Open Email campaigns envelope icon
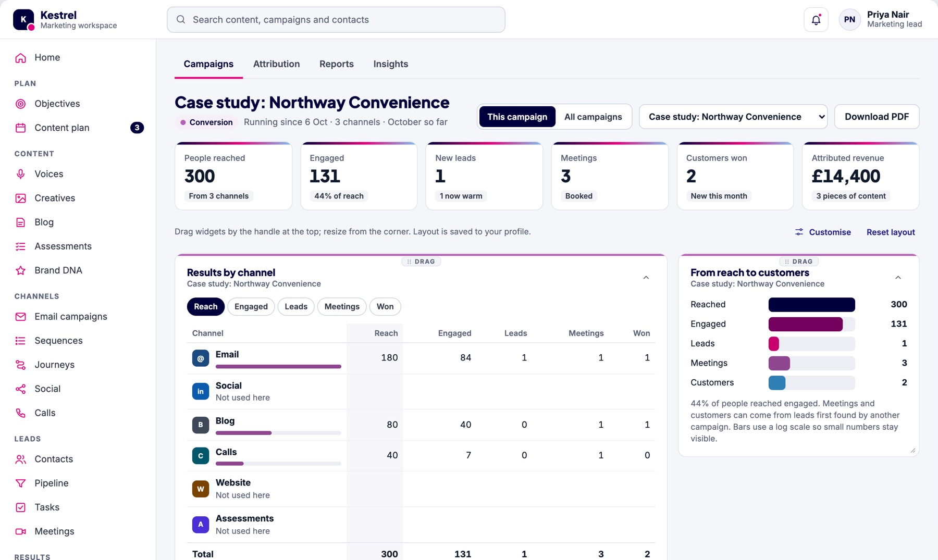This screenshot has width=938, height=560. click(x=21, y=317)
